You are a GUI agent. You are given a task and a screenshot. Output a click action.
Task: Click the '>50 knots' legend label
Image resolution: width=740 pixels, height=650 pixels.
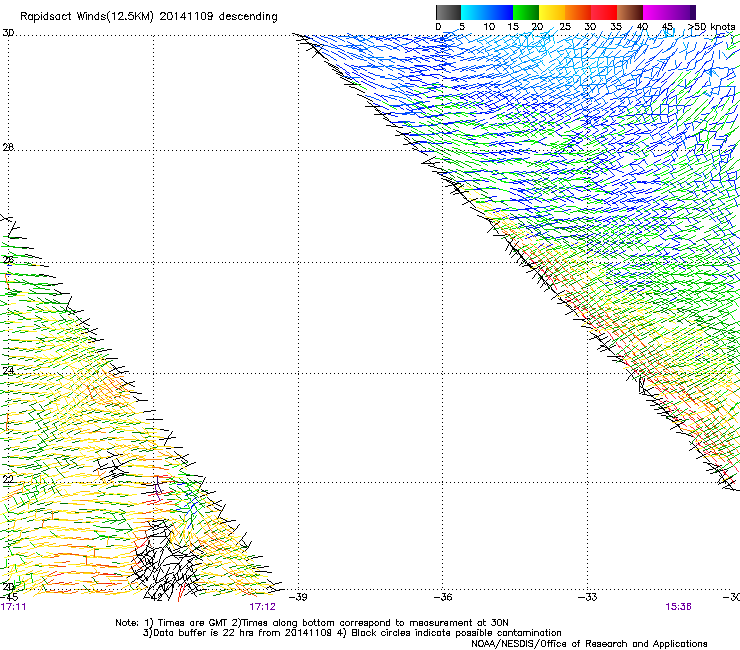(x=711, y=26)
